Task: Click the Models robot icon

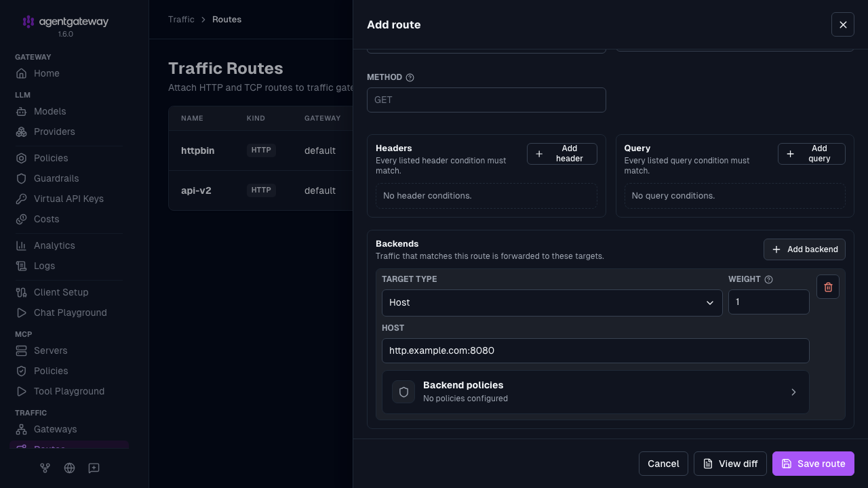Action: click(22, 111)
